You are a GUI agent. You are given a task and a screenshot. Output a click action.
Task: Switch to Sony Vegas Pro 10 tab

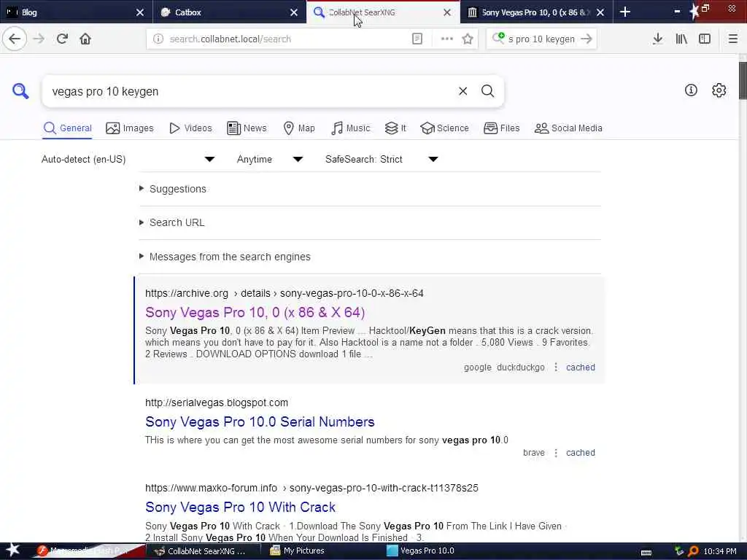[538, 12]
